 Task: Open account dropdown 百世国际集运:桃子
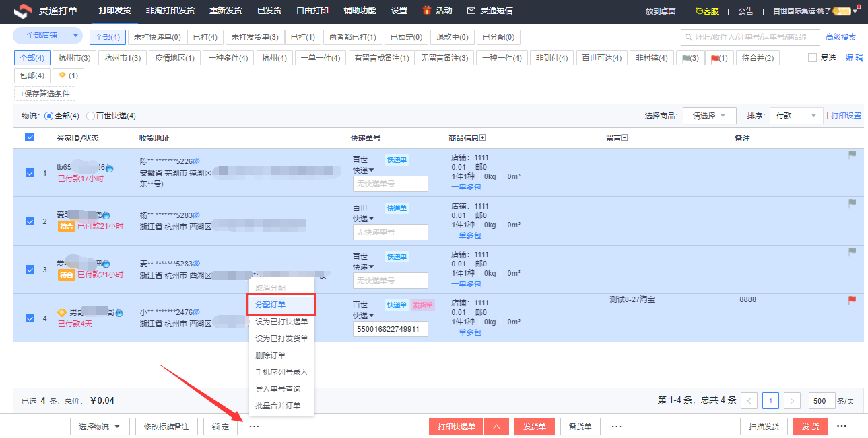coord(815,11)
